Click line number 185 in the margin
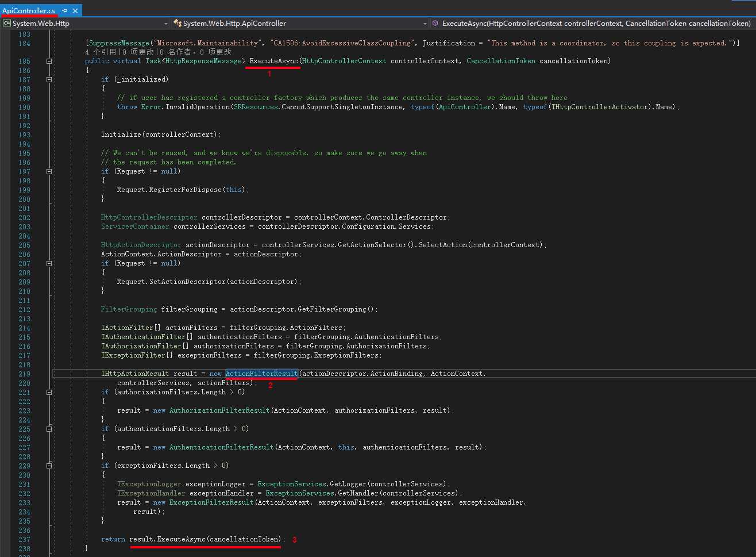Screen dimensions: 756x557 tap(24, 61)
